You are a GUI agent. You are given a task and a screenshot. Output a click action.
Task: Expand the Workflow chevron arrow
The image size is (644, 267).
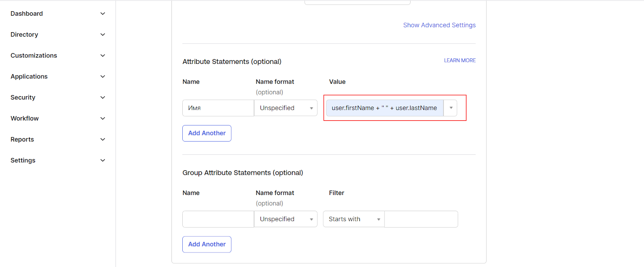click(103, 118)
